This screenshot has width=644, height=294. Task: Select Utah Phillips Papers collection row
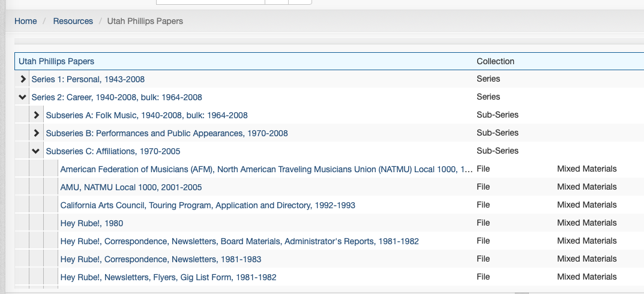click(x=56, y=61)
